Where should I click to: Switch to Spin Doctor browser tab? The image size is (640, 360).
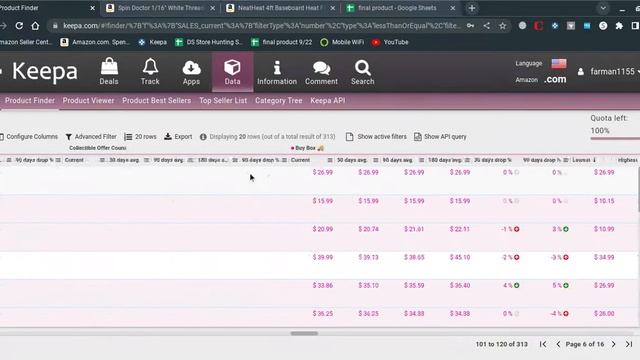[x=160, y=8]
